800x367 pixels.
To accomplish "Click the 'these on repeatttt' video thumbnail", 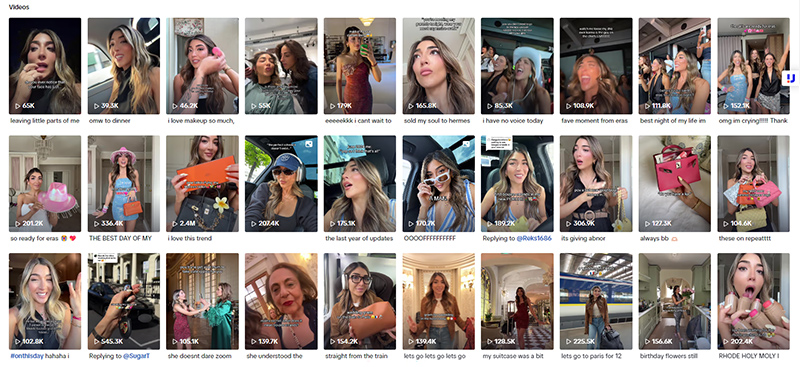I will point(753,183).
